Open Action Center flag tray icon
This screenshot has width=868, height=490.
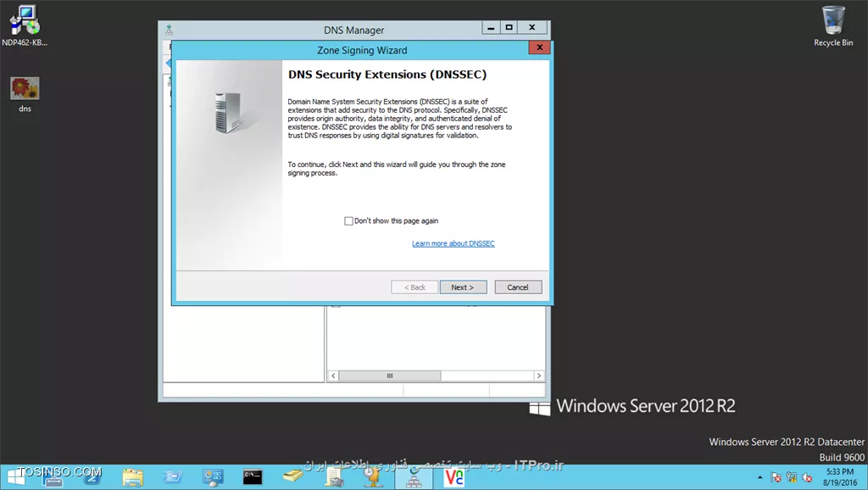point(776,477)
